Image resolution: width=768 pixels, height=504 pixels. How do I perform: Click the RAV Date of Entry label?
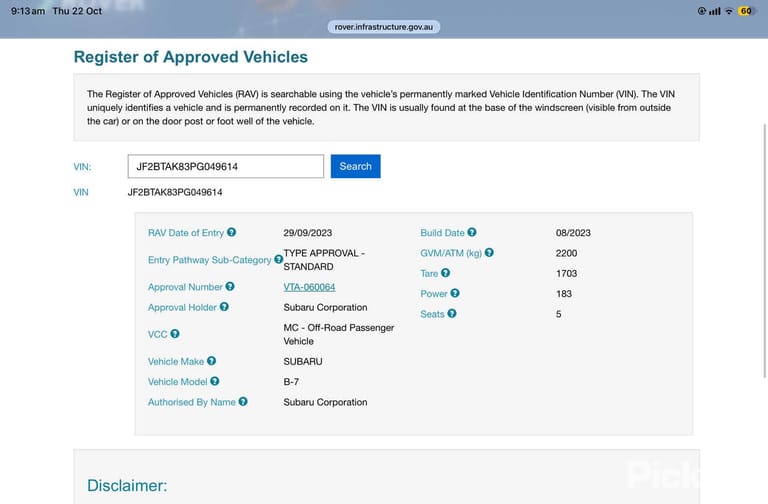click(x=186, y=233)
